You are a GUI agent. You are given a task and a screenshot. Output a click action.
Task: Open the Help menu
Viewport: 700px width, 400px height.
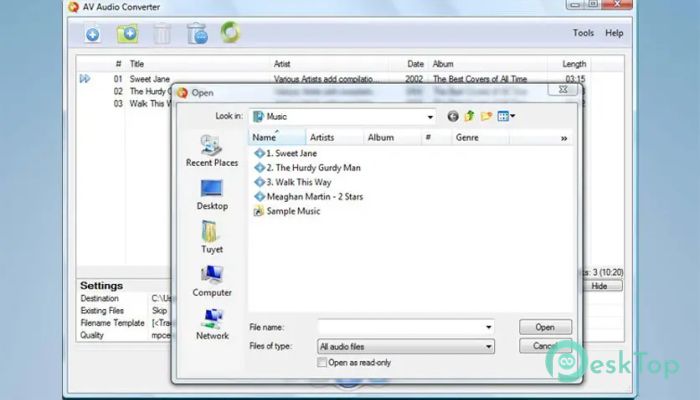pyautogui.click(x=614, y=33)
